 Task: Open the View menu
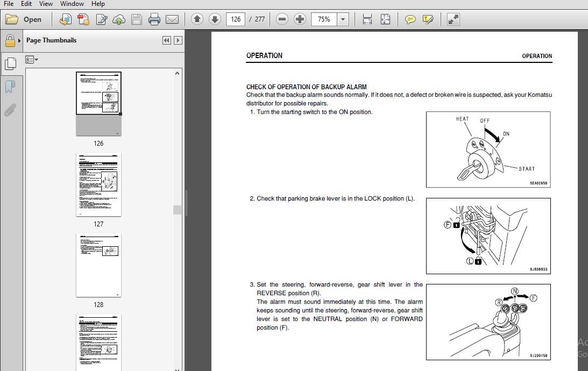[x=46, y=4]
